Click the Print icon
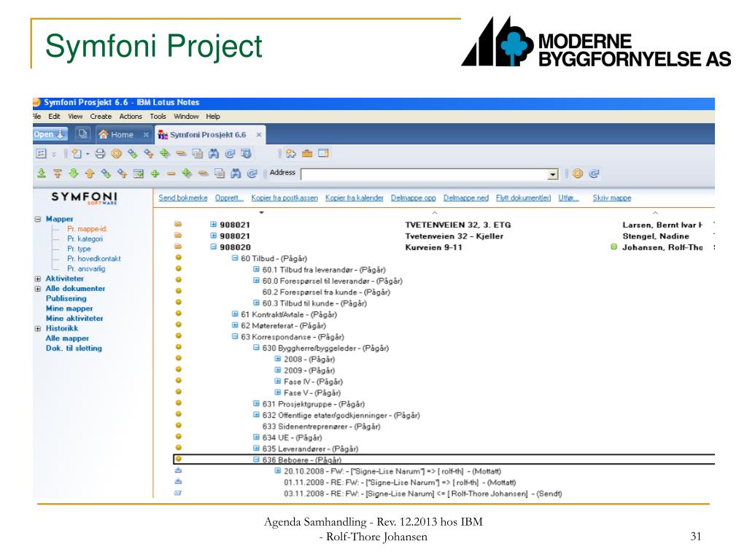The width and height of the screenshot is (747, 560). click(100, 153)
